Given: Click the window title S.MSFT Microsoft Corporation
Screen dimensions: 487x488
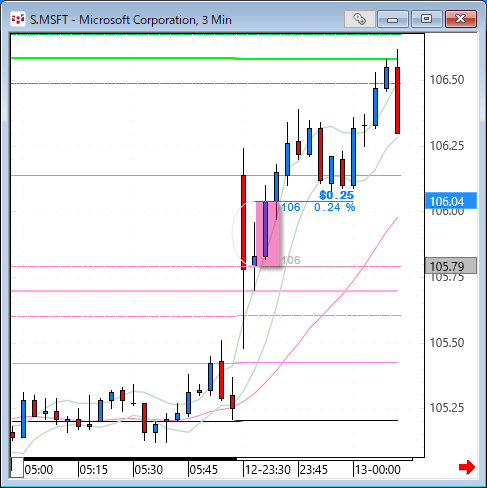Looking at the screenshot, I should click(131, 20).
